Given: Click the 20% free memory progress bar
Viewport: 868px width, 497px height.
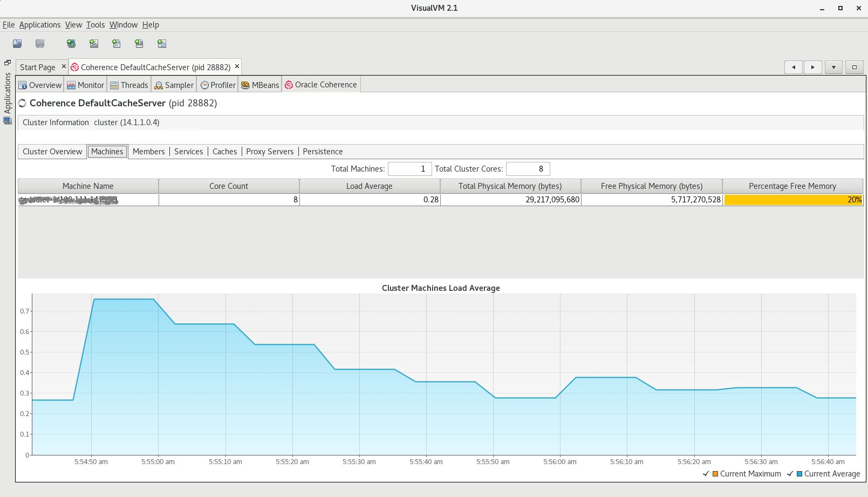Looking at the screenshot, I should tap(793, 200).
